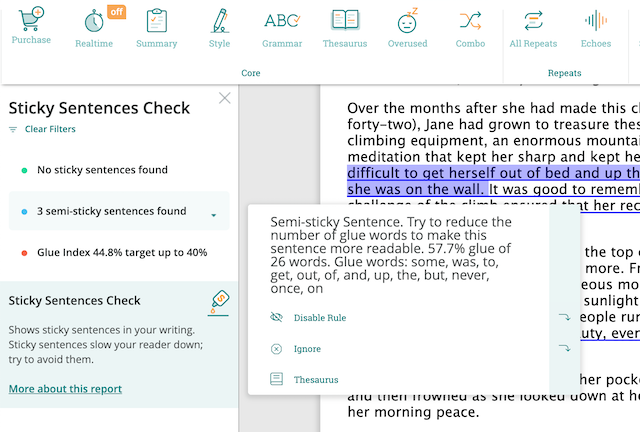Click the crossed-eye Disable Rule icon
The width and height of the screenshot is (640, 432).
click(x=276, y=317)
